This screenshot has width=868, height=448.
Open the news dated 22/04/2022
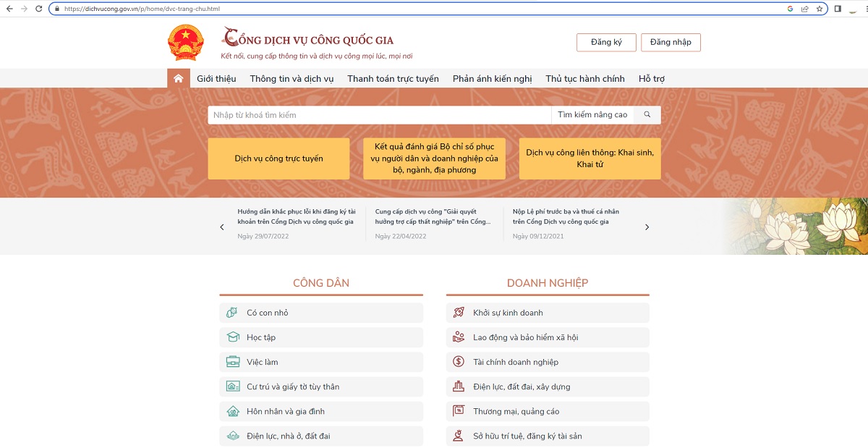tap(434, 224)
